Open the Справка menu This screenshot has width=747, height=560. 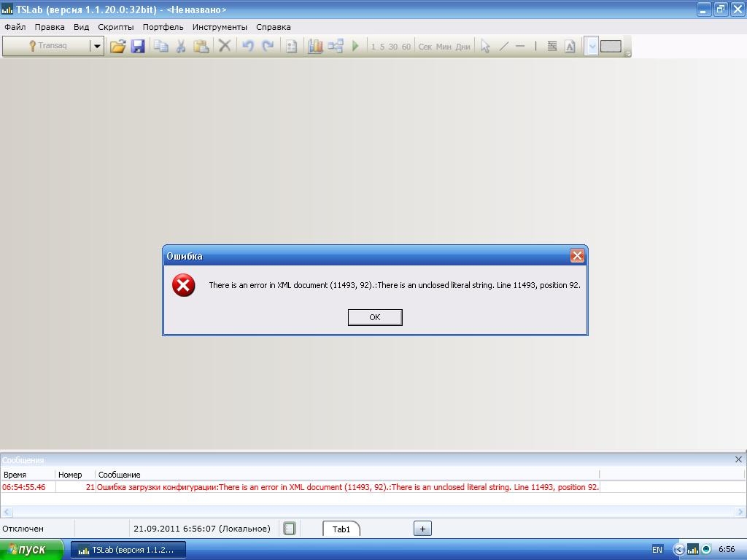[x=274, y=27]
